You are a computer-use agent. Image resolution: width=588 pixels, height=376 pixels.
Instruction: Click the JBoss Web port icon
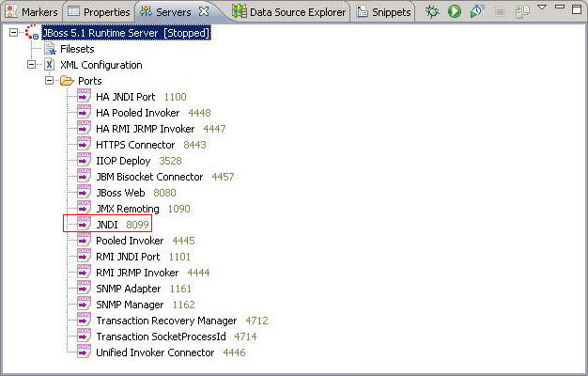point(84,193)
